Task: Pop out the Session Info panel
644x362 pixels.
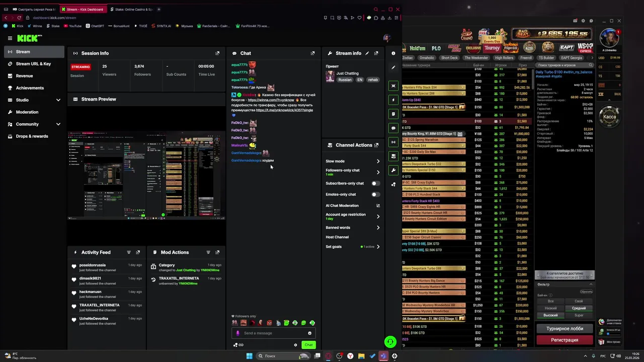Action: [x=217, y=53]
